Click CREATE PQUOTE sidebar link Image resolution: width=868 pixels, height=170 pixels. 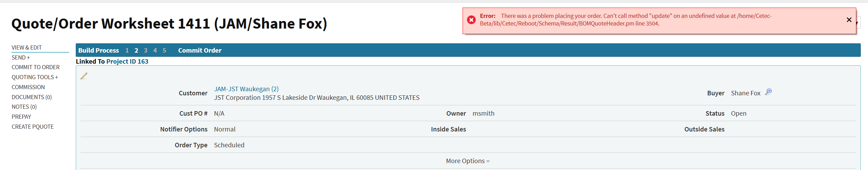click(x=33, y=127)
